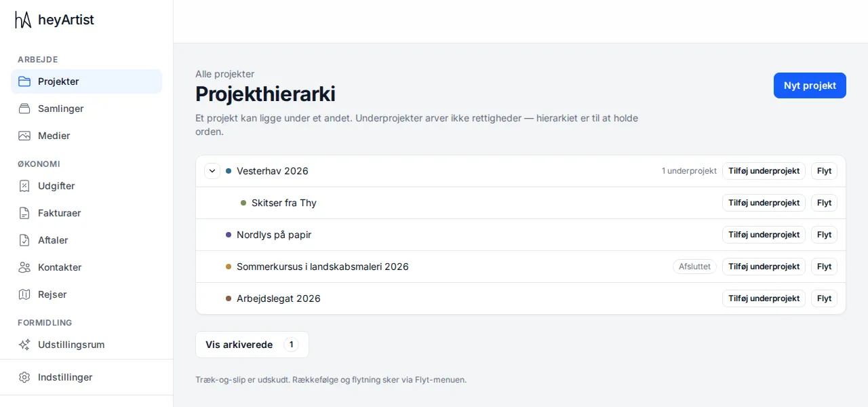Select the Vesterhav 2026 project name
868x407 pixels.
pyautogui.click(x=273, y=171)
